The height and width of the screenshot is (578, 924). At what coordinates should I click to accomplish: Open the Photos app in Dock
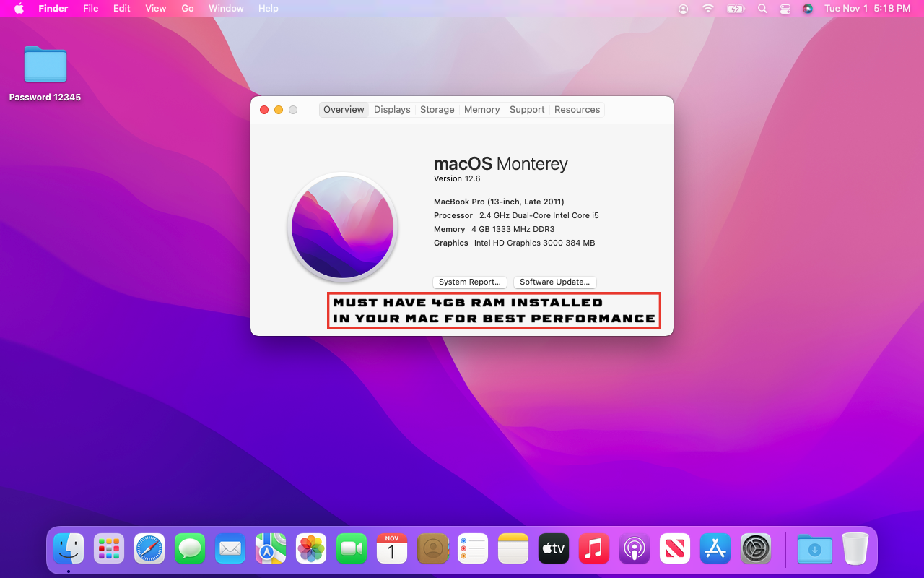point(311,549)
